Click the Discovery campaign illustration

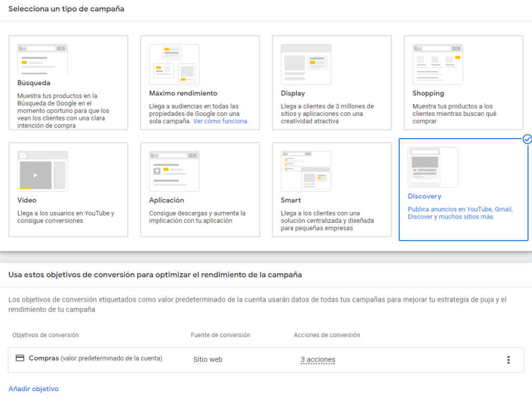coord(433,167)
